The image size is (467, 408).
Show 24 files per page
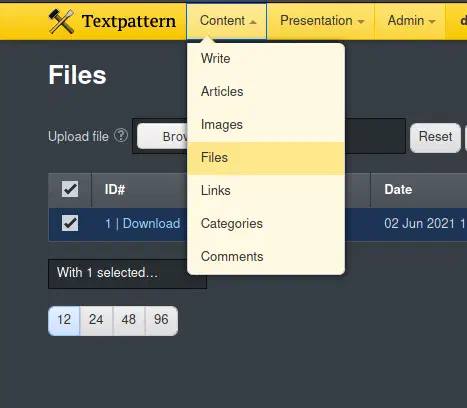coord(96,320)
